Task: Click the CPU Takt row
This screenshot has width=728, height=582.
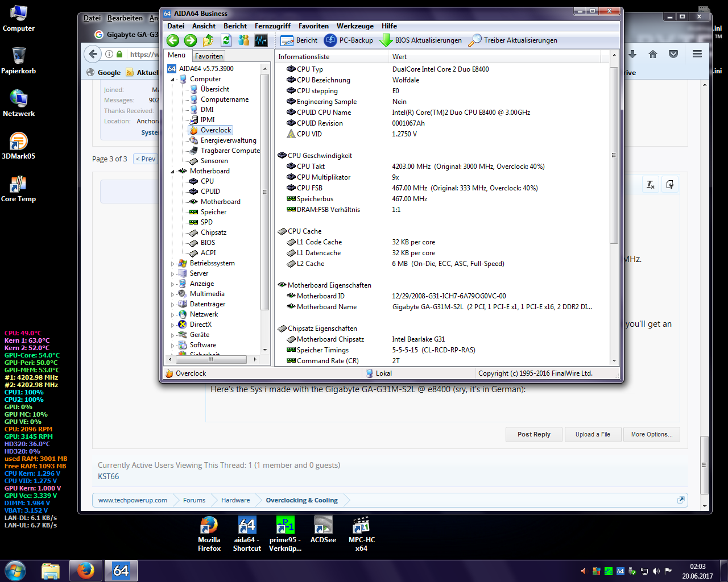Action: (442, 167)
